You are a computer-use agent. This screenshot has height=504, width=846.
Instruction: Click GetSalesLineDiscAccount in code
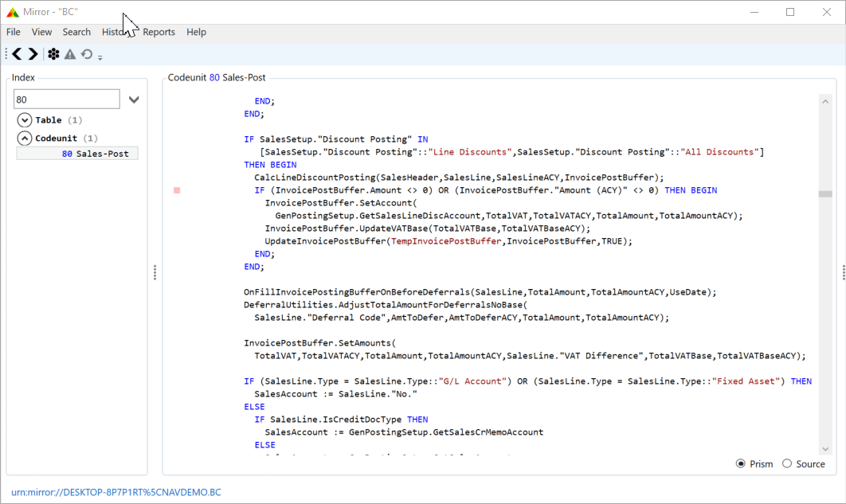[x=419, y=216]
